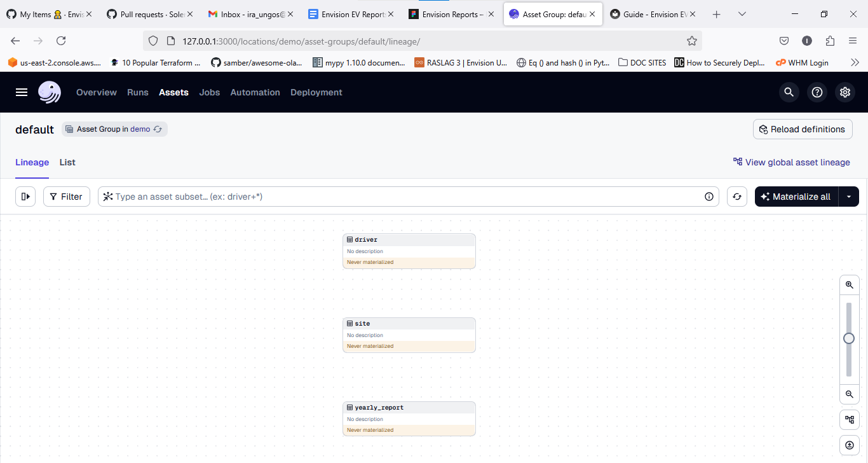Toggle the left sidebar panel icon
The height and width of the screenshot is (463, 868).
(x=25, y=197)
